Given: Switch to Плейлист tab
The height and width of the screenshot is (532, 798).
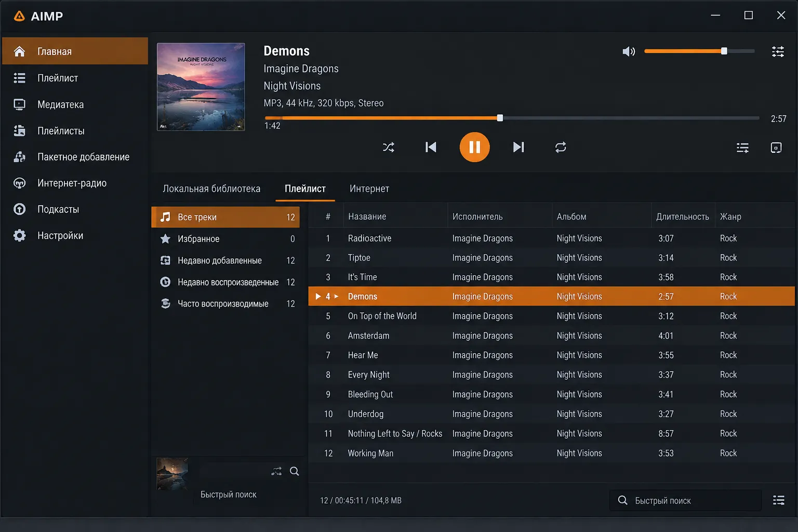Looking at the screenshot, I should [x=305, y=189].
